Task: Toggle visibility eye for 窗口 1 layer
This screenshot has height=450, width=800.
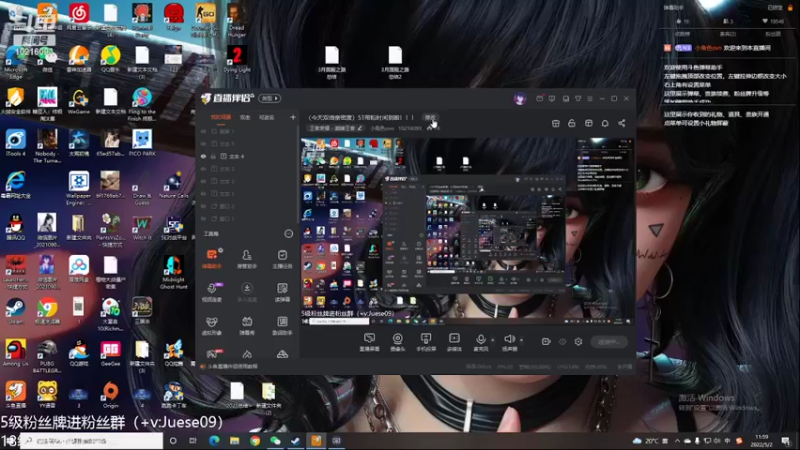Action: pyautogui.click(x=204, y=219)
